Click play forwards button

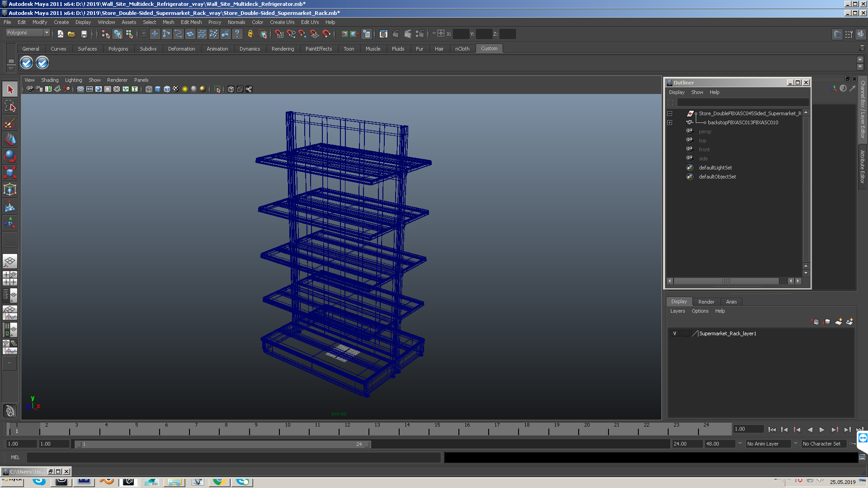click(822, 430)
